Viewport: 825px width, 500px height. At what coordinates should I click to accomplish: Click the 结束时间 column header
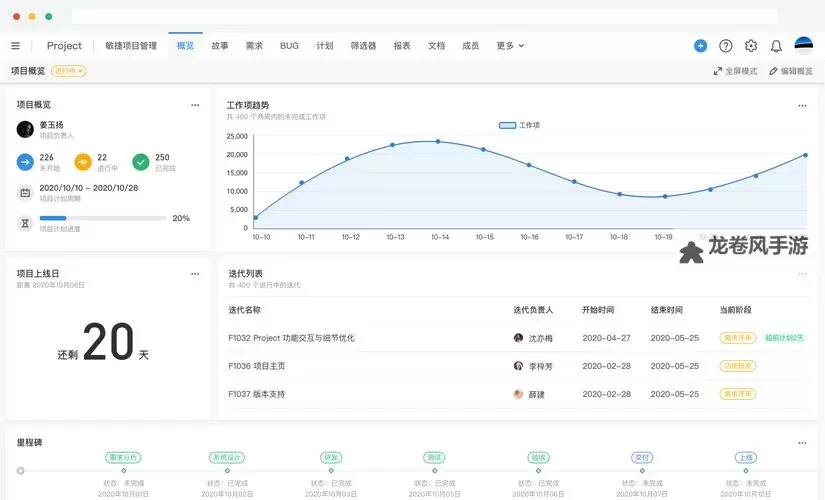pos(667,310)
